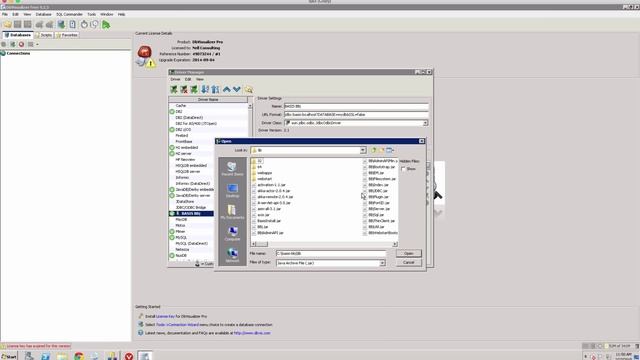Switch to the Scripts tab
Screen dimensions: 640x360
pos(44,35)
